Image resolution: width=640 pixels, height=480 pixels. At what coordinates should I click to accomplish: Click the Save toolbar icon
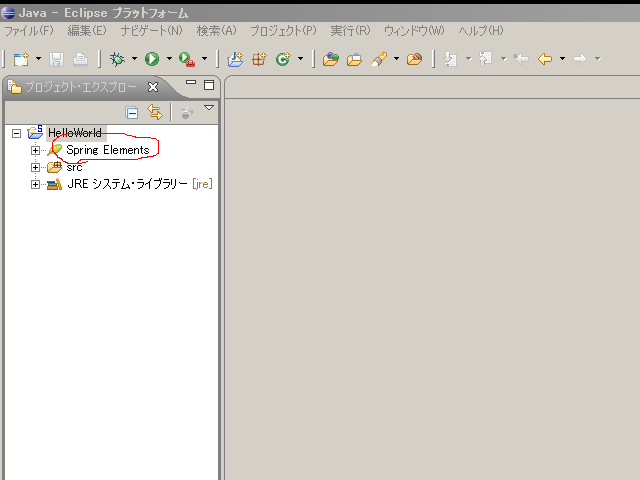pos(56,60)
